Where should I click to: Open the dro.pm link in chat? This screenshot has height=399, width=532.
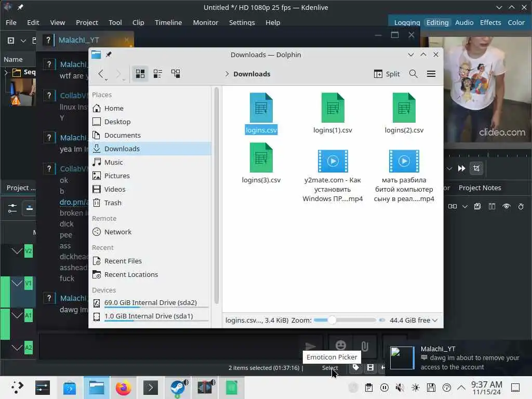[x=74, y=202]
